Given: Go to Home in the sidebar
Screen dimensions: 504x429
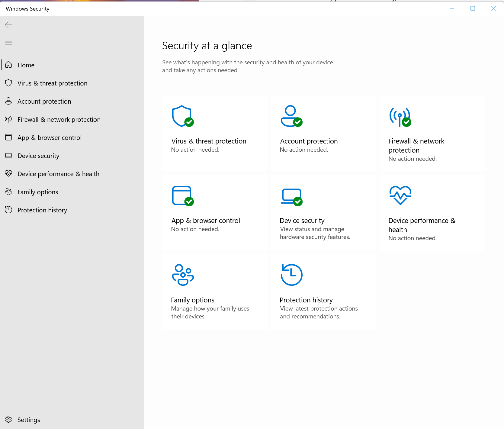Looking at the screenshot, I should tap(72, 65).
